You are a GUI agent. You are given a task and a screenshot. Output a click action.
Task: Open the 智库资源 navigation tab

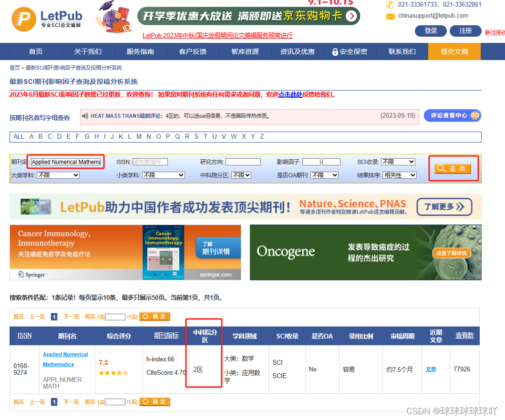[x=245, y=51]
